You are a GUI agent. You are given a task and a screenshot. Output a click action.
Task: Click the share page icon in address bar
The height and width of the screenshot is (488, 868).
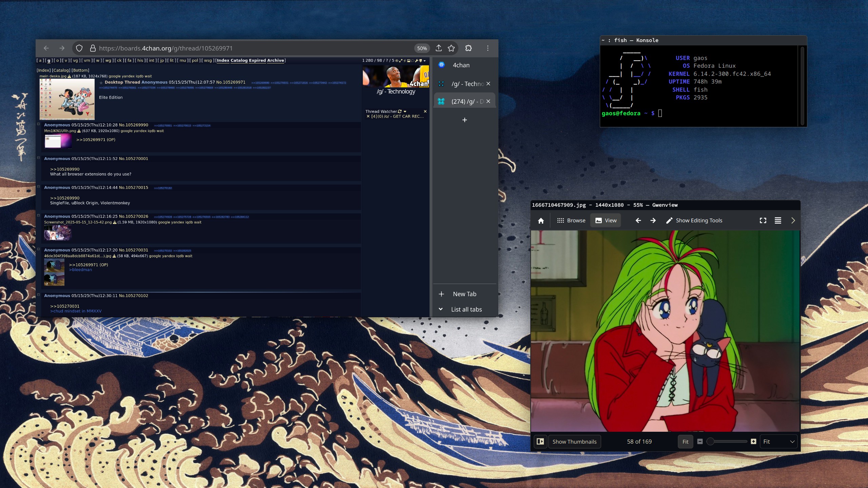click(439, 48)
